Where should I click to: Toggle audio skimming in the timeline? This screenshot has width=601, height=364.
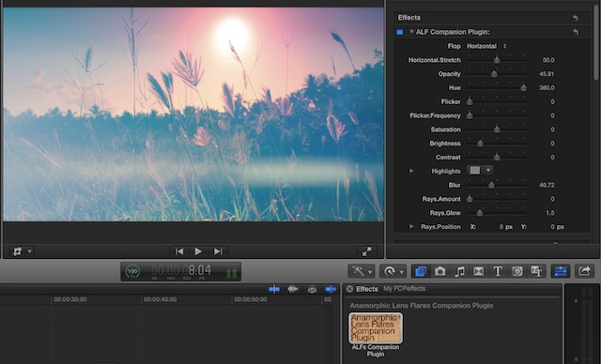click(x=293, y=289)
